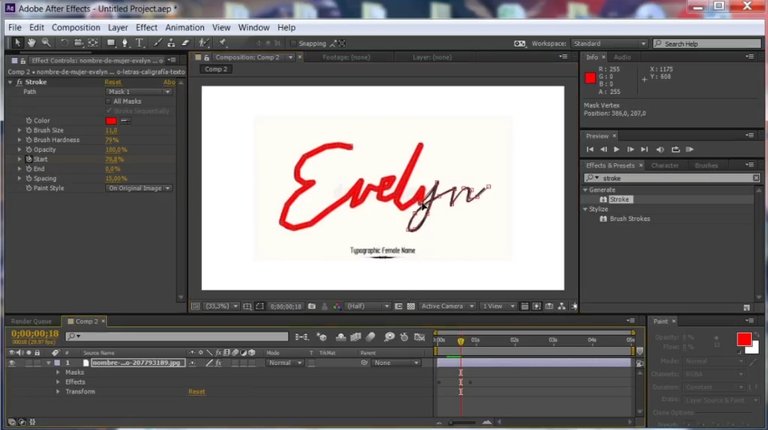Open the Composition menu
The height and width of the screenshot is (430, 768).
pos(76,27)
